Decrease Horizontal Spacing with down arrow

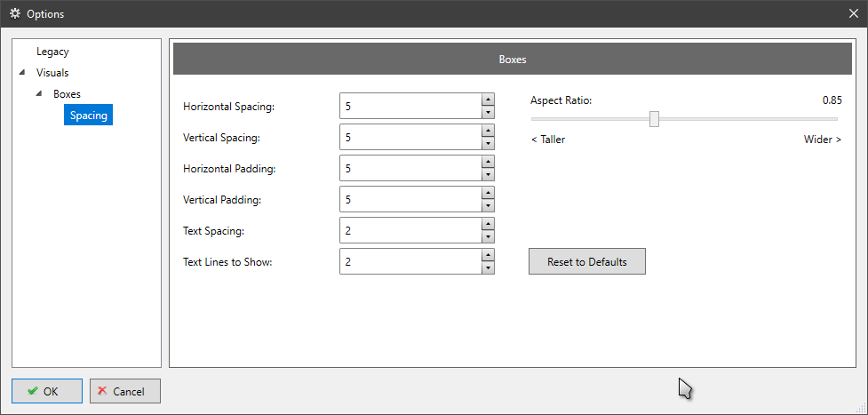[x=488, y=113]
